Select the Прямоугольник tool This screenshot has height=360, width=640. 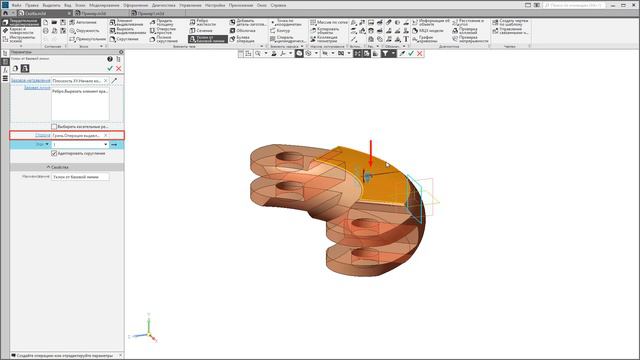pos(87,39)
